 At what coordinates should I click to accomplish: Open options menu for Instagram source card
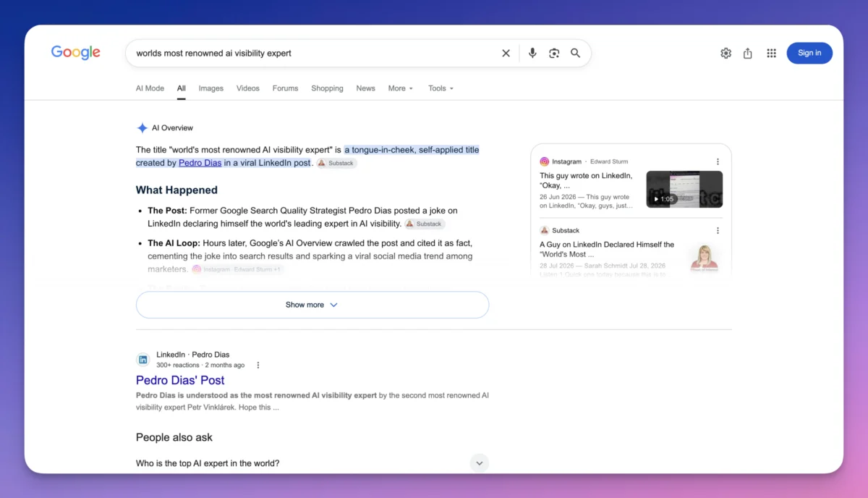pos(718,161)
